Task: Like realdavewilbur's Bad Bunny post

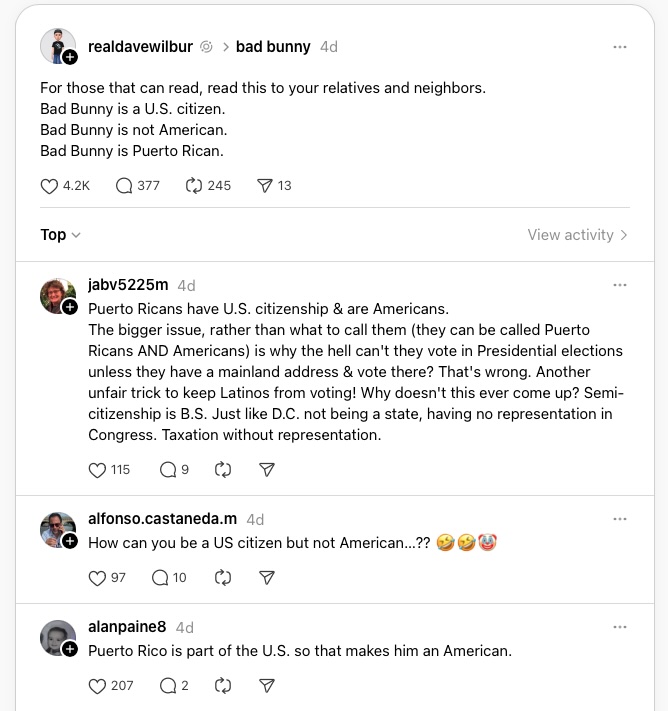Action: pyautogui.click(x=50, y=186)
